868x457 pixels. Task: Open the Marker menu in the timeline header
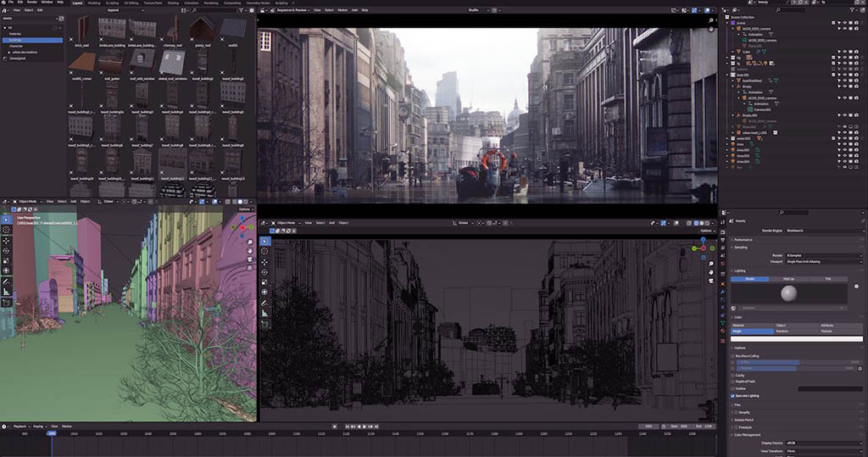pyautogui.click(x=67, y=426)
